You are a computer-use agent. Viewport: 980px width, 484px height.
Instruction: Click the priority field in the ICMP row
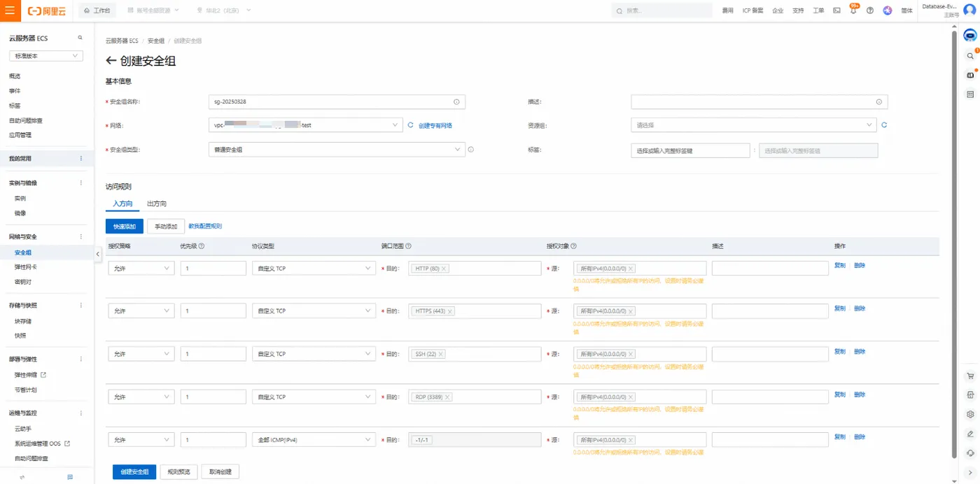coord(213,440)
